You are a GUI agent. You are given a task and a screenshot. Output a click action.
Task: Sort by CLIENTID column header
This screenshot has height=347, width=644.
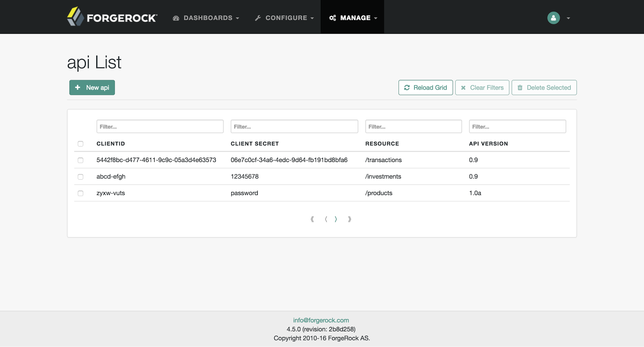coord(111,144)
